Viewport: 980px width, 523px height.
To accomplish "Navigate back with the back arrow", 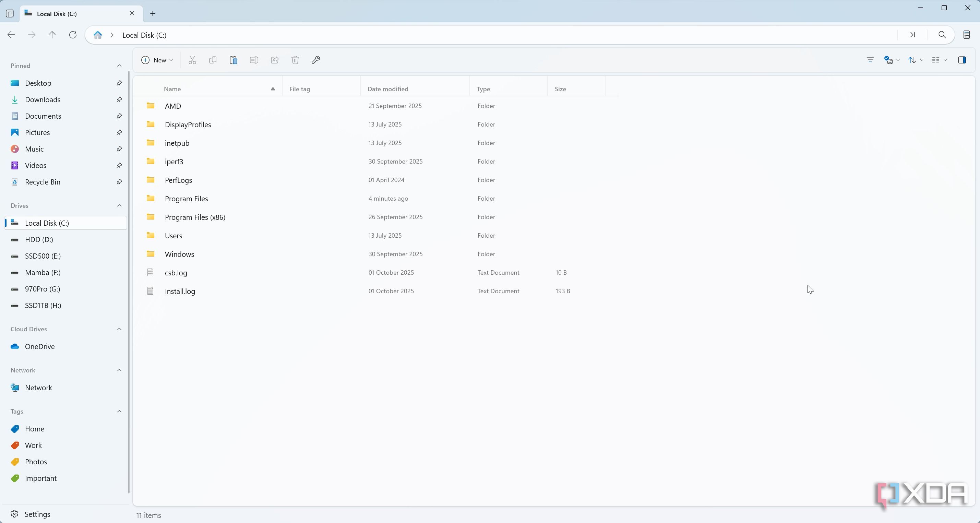I will [x=11, y=35].
